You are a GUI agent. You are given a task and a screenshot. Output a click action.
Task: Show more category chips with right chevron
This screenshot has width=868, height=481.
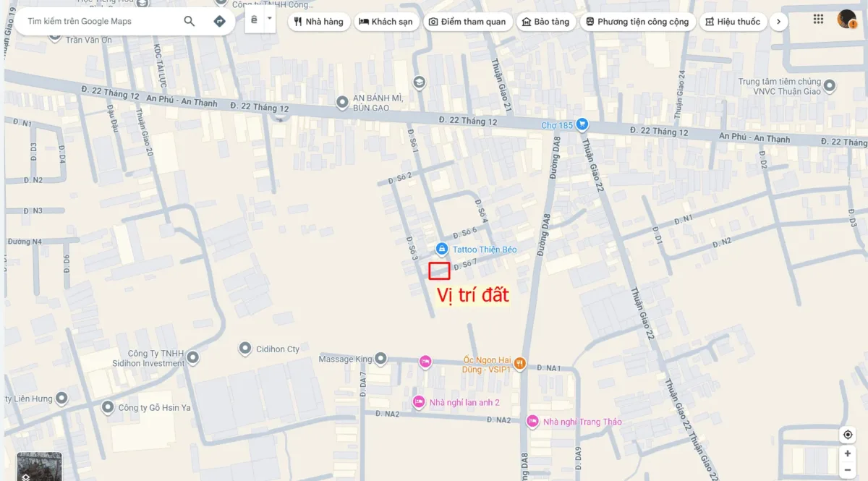pyautogui.click(x=778, y=22)
